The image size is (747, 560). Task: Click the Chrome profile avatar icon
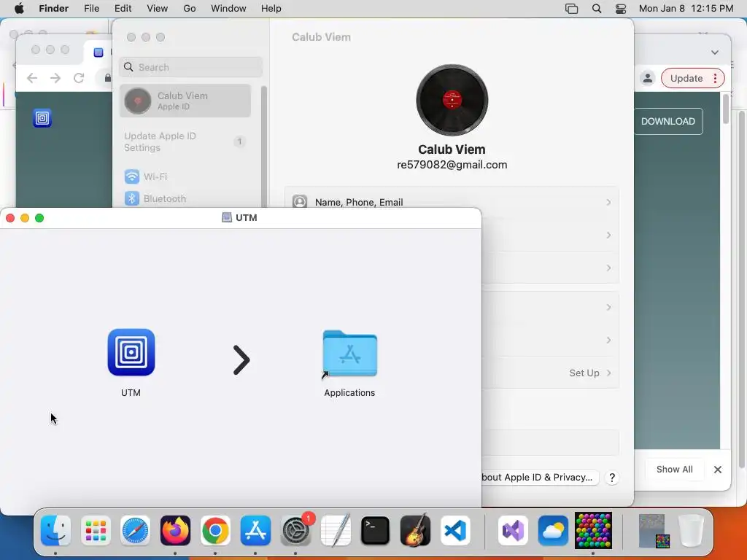coord(648,79)
